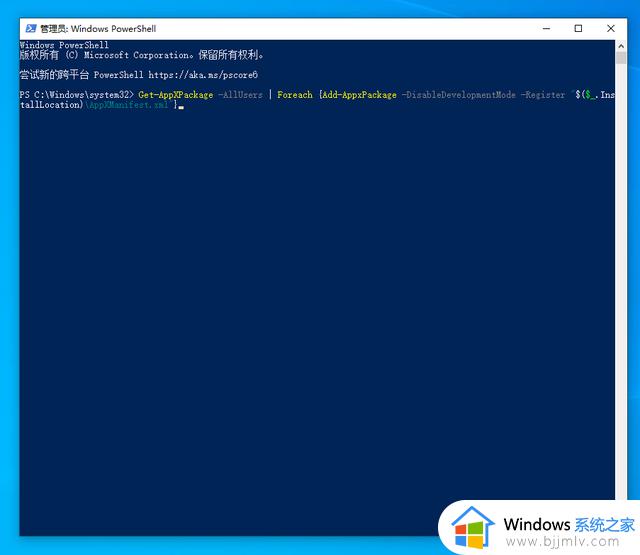This screenshot has height=555, width=640.
Task: Close the Windows PowerShell window
Action: [x=611, y=29]
